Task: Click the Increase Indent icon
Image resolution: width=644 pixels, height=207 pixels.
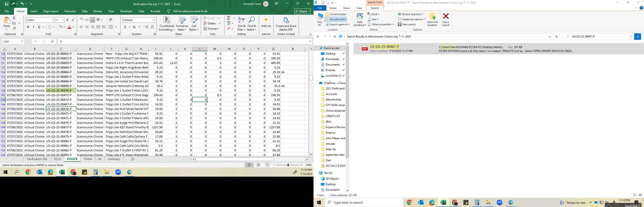Action: pos(104,27)
